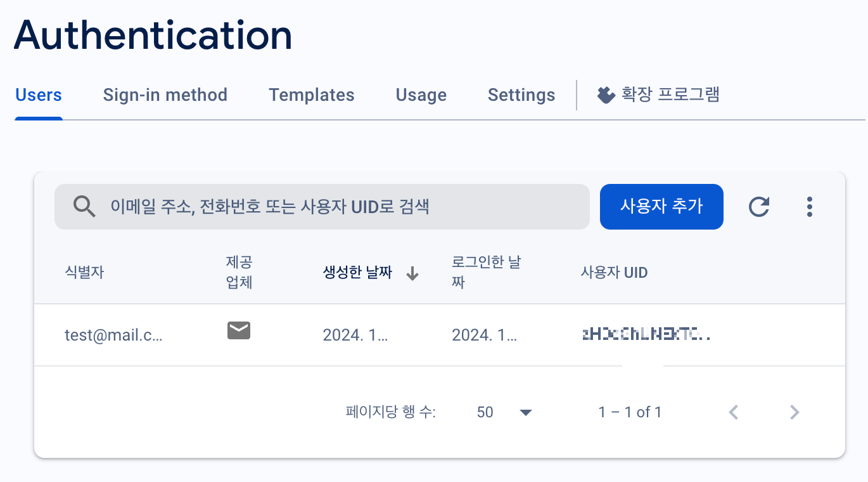Screen dimensions: 868x482
Task: Go to the next page arrow
Action: (795, 412)
